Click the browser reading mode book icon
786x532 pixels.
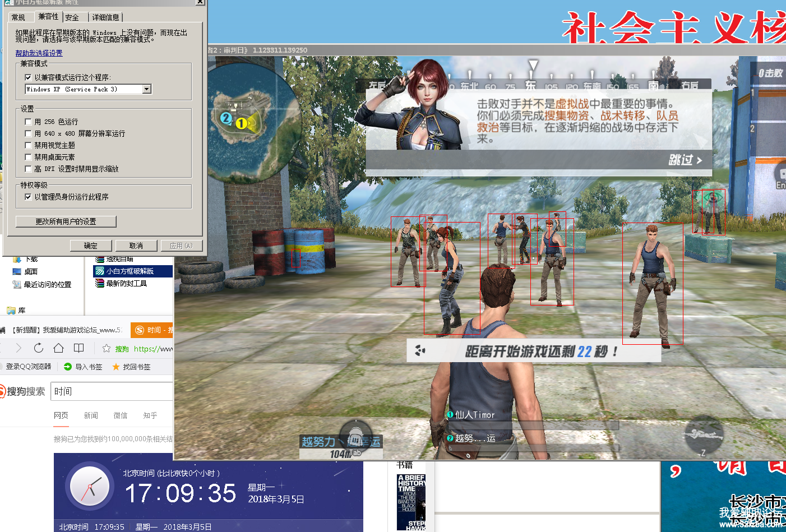[79, 348]
